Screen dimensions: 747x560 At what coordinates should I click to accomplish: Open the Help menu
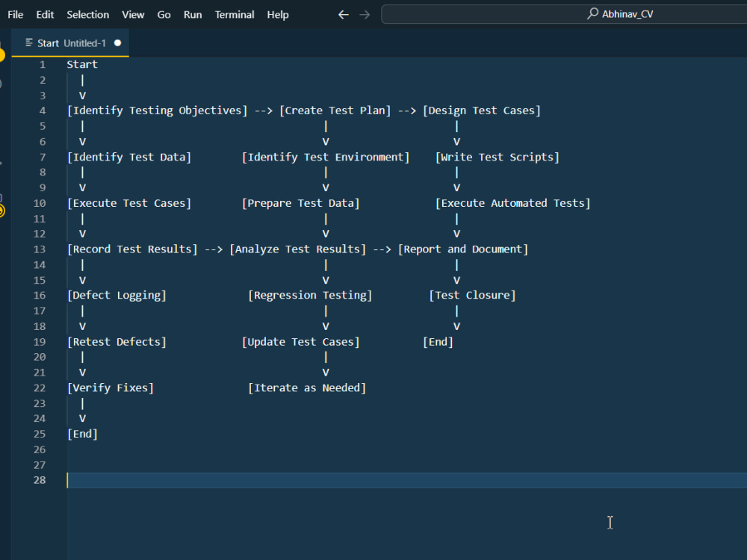pos(278,15)
